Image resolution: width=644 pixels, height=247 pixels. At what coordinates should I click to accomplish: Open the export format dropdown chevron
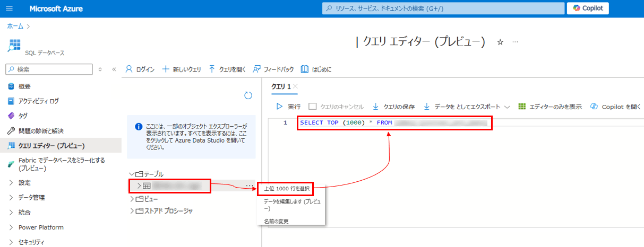507,107
